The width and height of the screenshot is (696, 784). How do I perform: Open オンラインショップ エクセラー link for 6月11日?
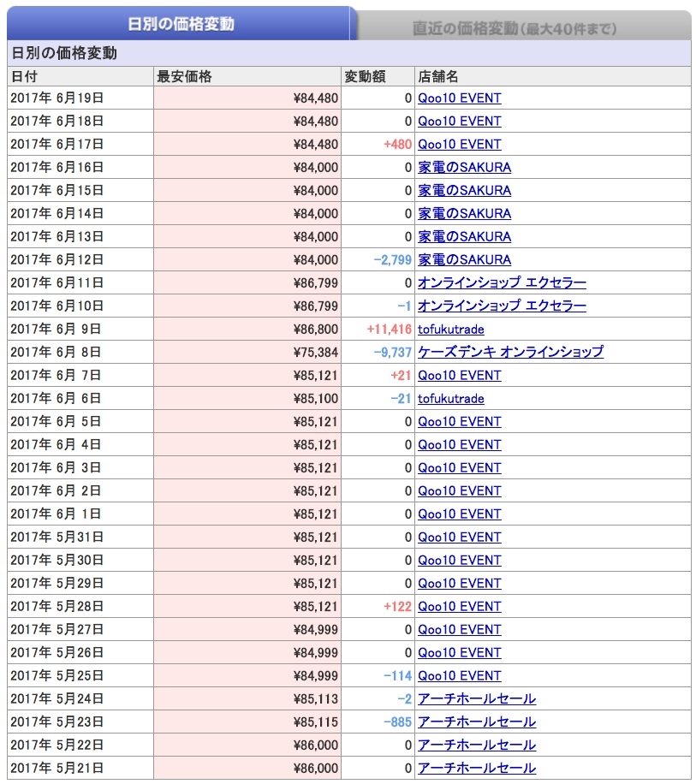coord(502,282)
